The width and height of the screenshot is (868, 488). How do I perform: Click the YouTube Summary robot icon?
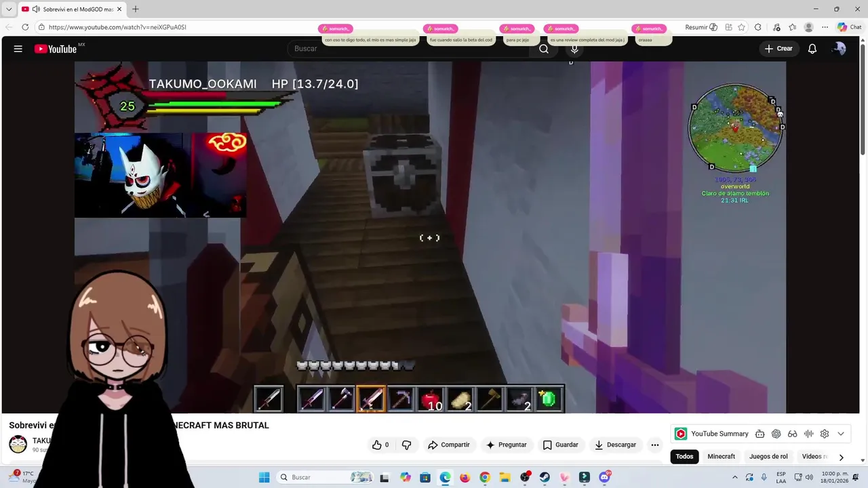click(759, 434)
